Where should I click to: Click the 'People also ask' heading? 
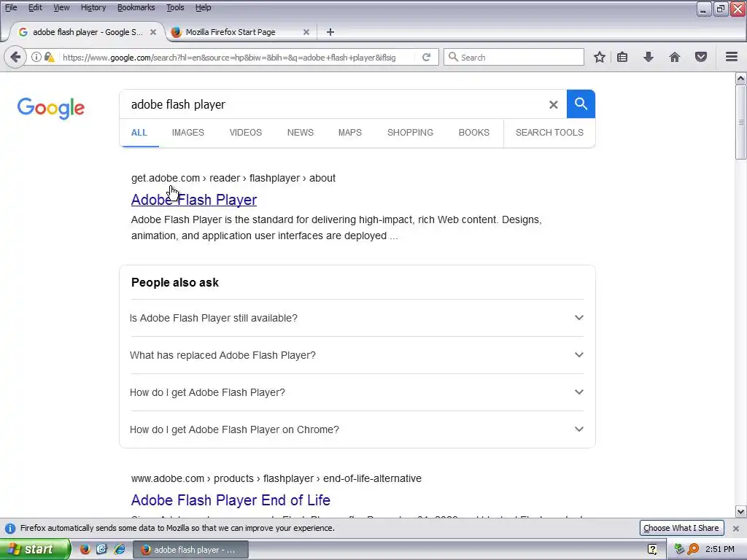coord(175,282)
